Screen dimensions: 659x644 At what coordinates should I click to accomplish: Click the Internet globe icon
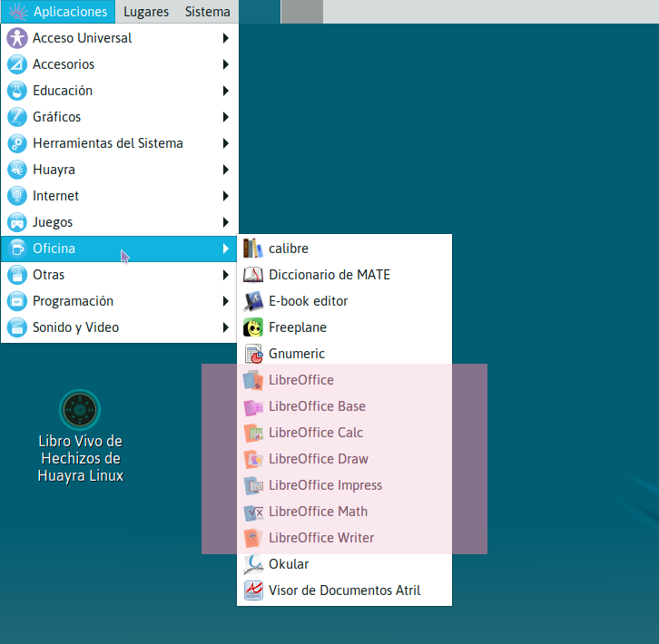click(17, 196)
